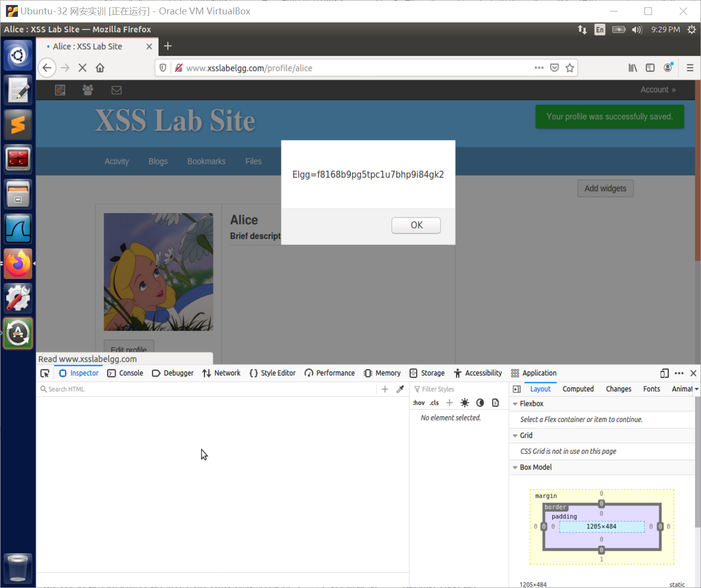Open messages via the envelope icon

(x=116, y=90)
